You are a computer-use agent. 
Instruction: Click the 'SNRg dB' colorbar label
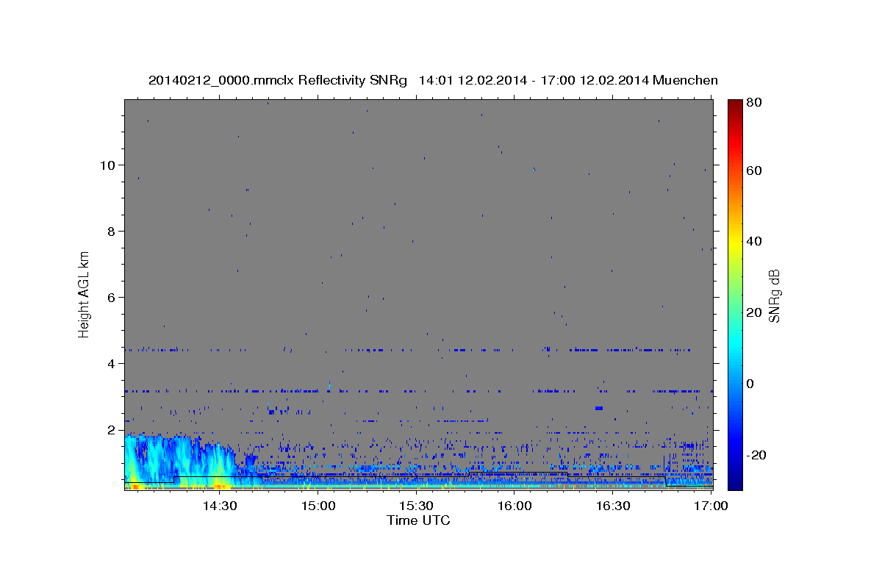pyautogui.click(x=774, y=295)
